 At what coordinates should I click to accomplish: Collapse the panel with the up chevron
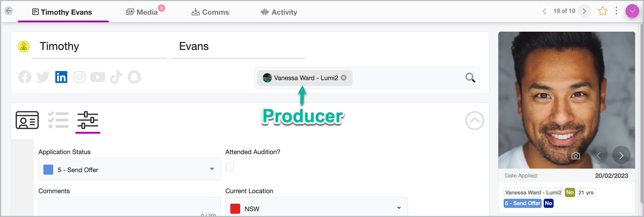pos(475,120)
